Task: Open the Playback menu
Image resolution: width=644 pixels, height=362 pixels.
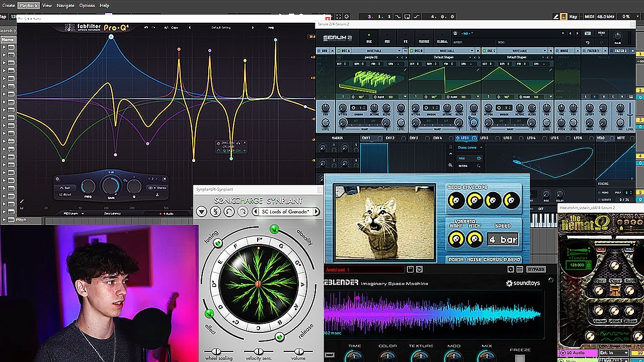Action: coord(28,6)
